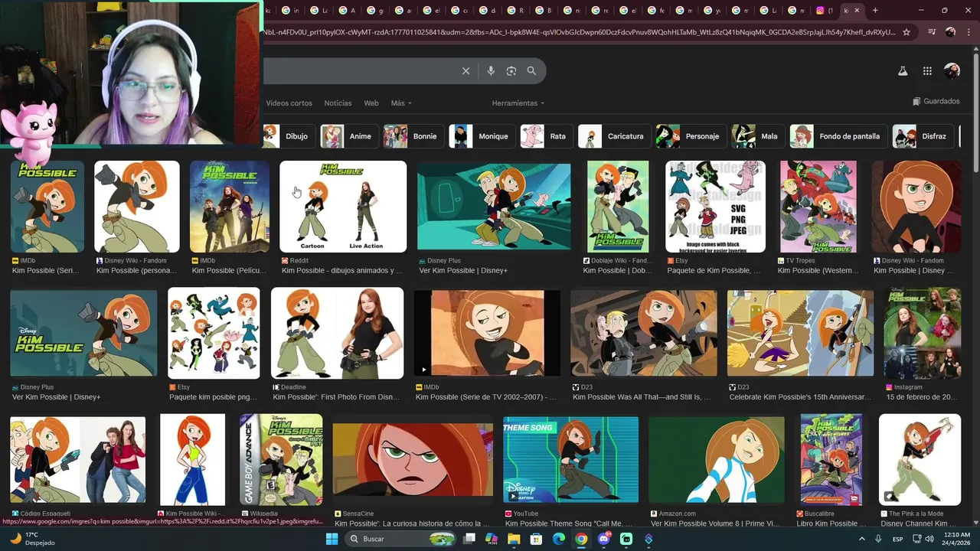Open File Explorer from the taskbar
This screenshot has height=551, width=980.
[514, 539]
